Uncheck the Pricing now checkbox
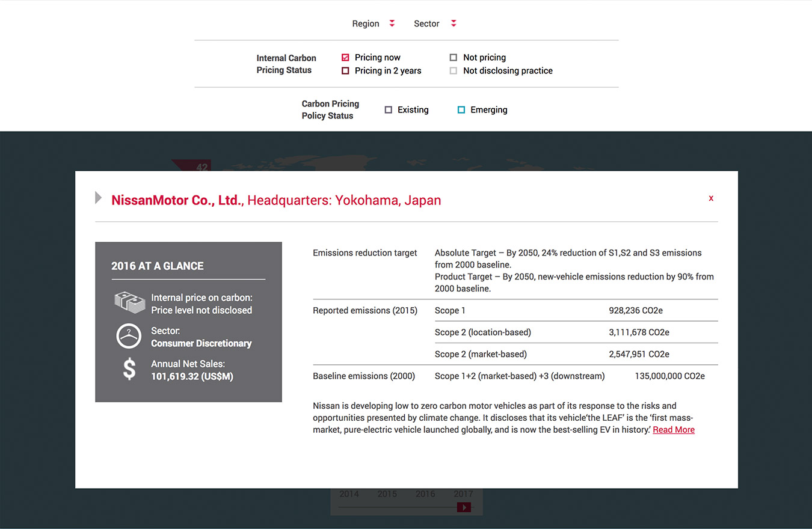This screenshot has height=529, width=812. [345, 58]
